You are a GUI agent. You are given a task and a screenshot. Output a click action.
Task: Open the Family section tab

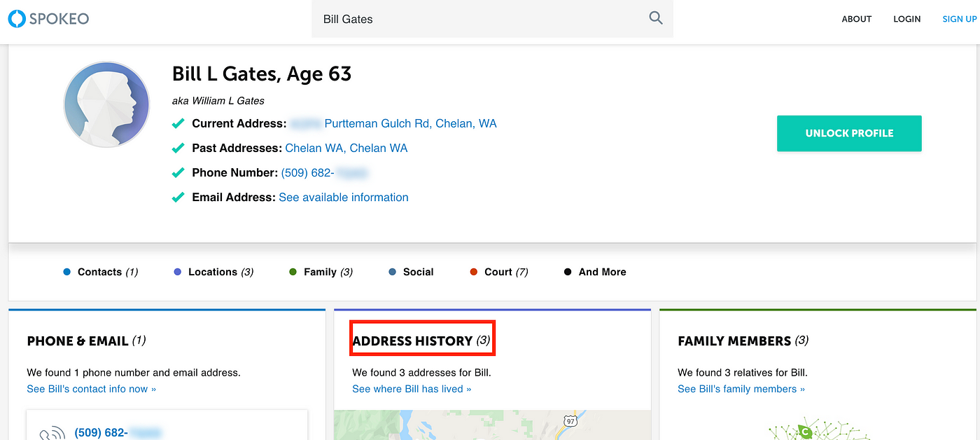(321, 272)
